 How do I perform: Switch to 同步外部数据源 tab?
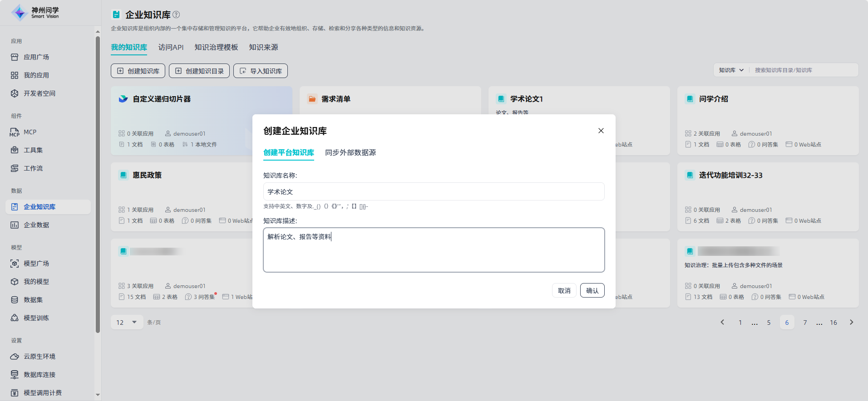click(350, 152)
